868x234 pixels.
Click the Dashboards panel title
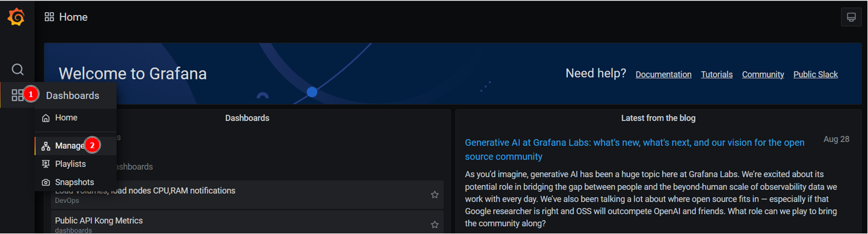pos(247,118)
